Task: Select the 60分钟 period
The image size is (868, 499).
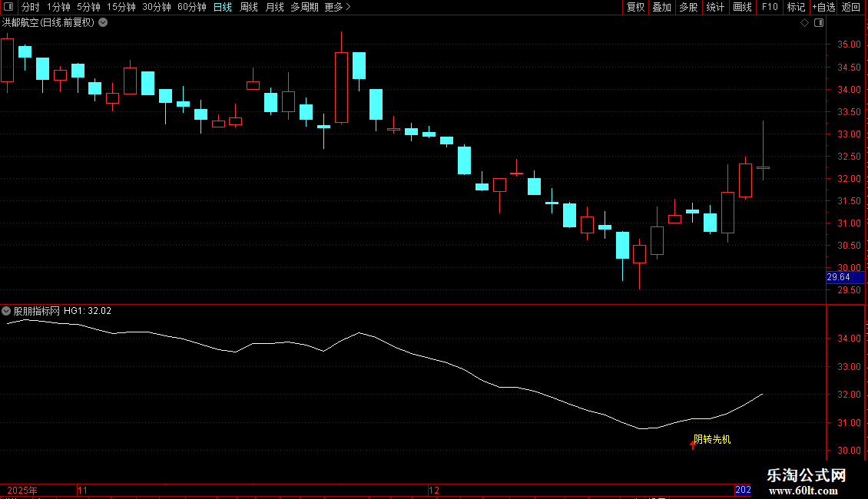Action: (192, 7)
